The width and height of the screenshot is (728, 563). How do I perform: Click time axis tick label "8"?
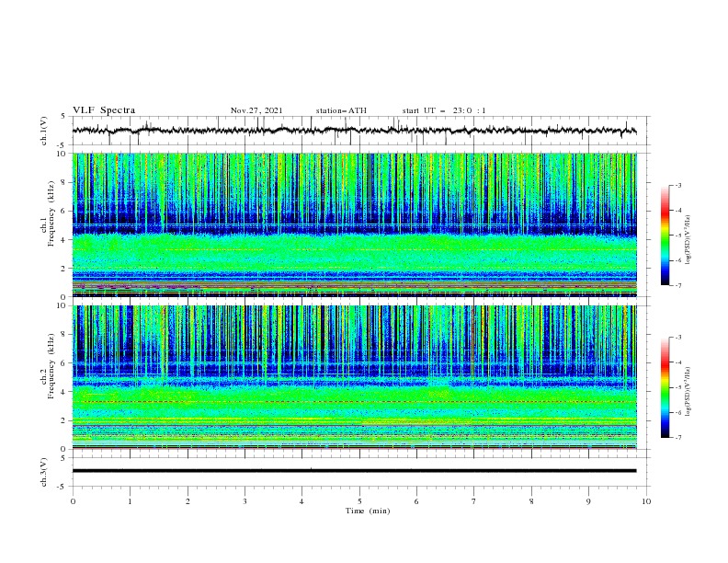(x=531, y=501)
